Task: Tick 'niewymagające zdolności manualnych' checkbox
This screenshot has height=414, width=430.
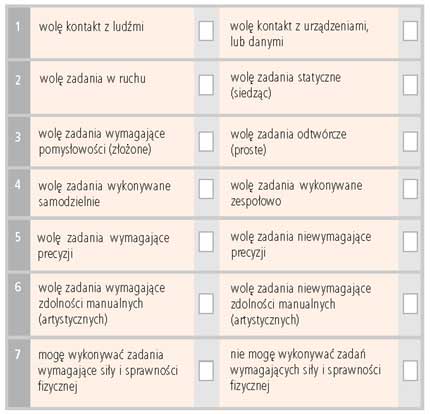Action: click(x=410, y=304)
